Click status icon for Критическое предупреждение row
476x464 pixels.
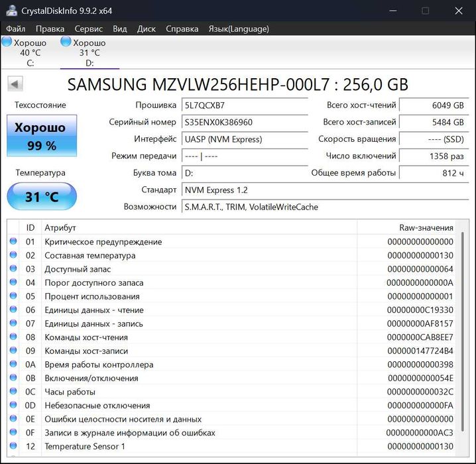click(13, 241)
